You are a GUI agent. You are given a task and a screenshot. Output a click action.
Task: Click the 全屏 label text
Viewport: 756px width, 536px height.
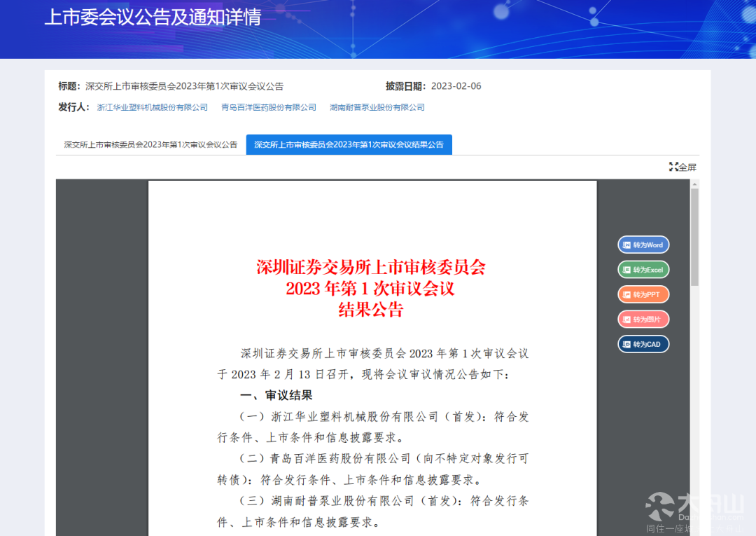click(687, 167)
